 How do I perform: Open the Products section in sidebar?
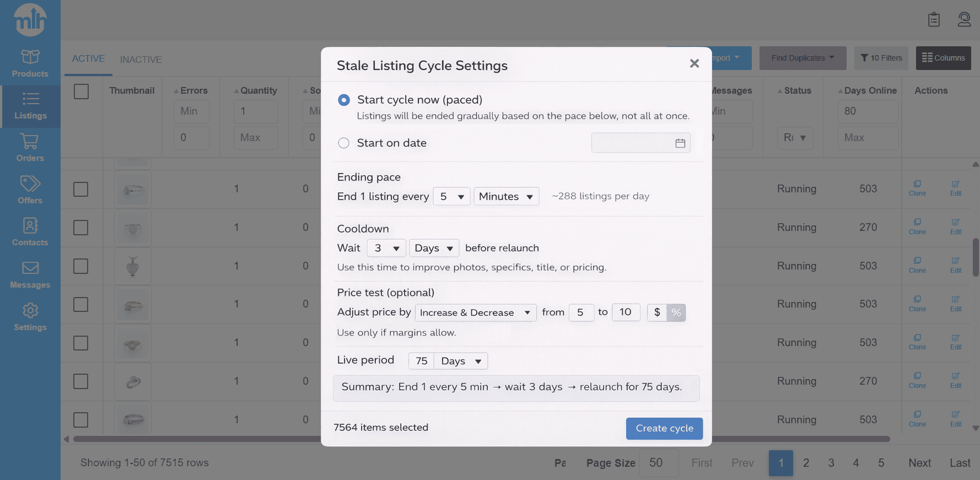point(30,64)
